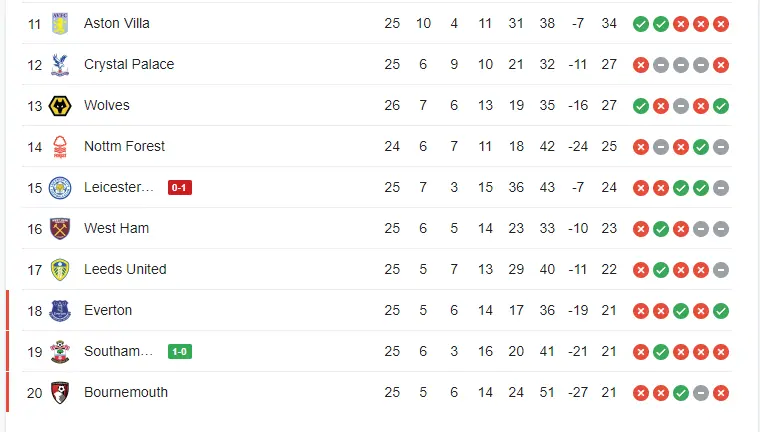760x432 pixels.
Task: Click the Leicester club crest
Action: click(61, 187)
